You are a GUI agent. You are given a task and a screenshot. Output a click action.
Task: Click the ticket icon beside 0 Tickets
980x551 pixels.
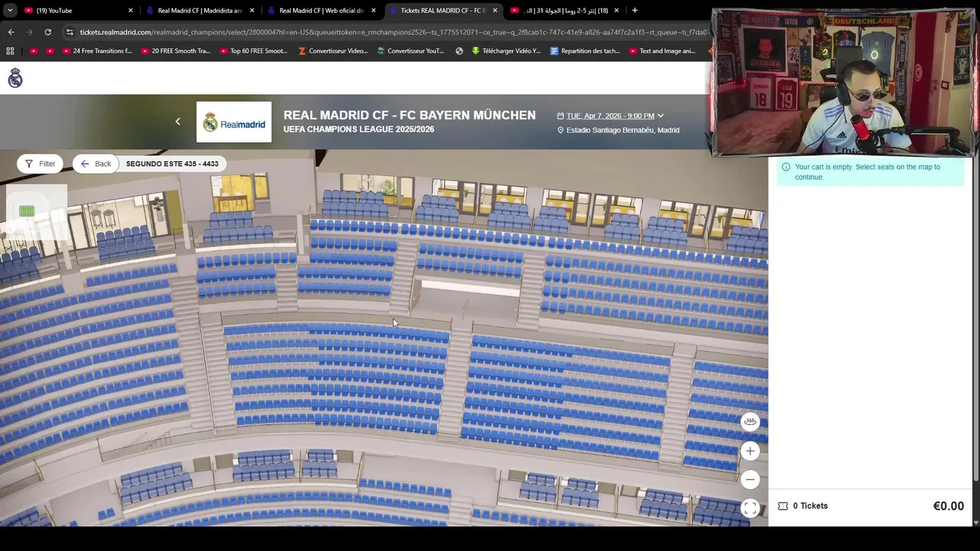[x=782, y=506]
